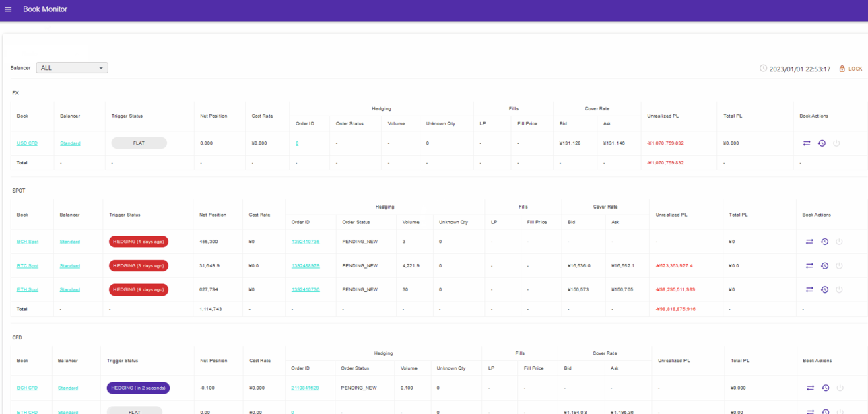Open the hamburger navigation menu

8,9
